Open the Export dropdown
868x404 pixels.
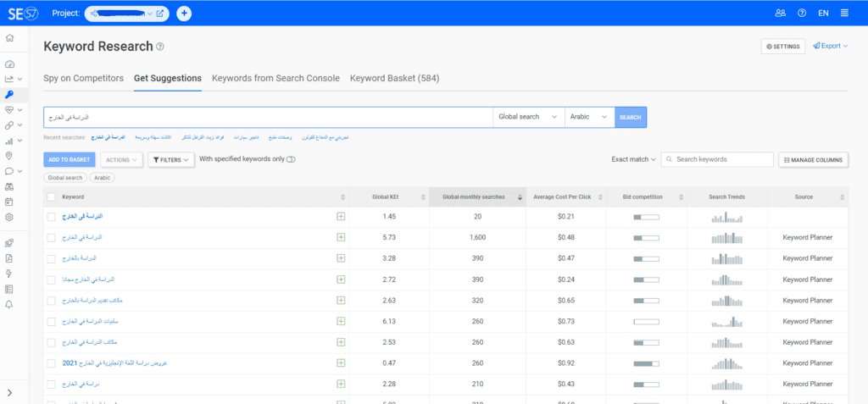tap(831, 46)
